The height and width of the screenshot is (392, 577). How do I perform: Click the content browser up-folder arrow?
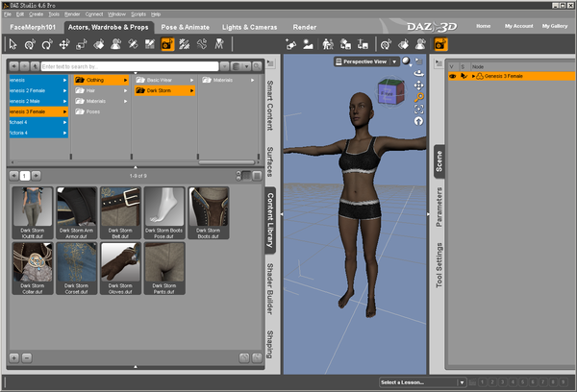click(35, 66)
